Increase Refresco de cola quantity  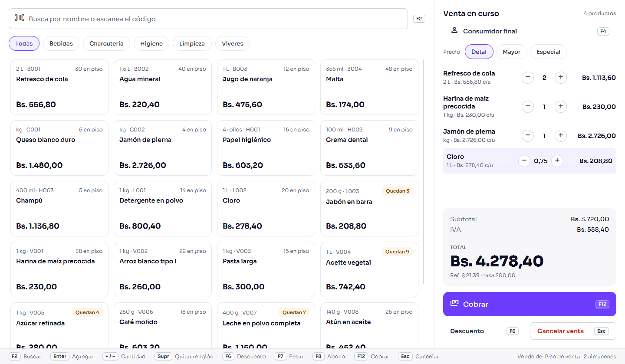561,78
